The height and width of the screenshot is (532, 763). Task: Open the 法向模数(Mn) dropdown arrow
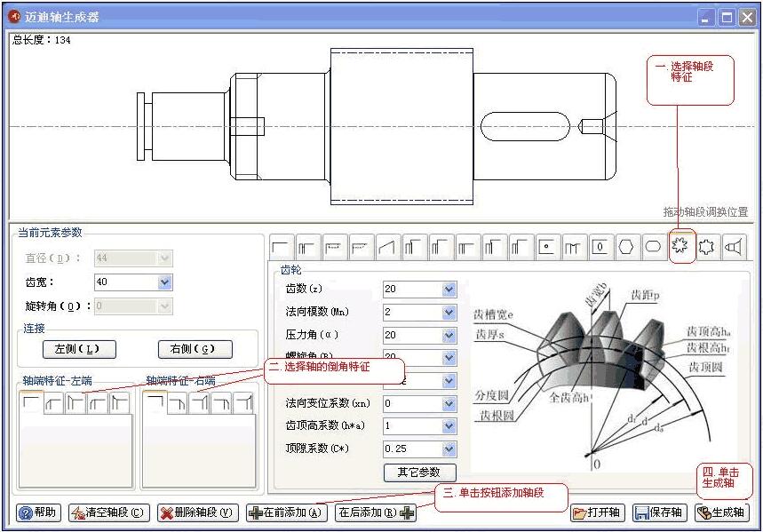click(449, 312)
